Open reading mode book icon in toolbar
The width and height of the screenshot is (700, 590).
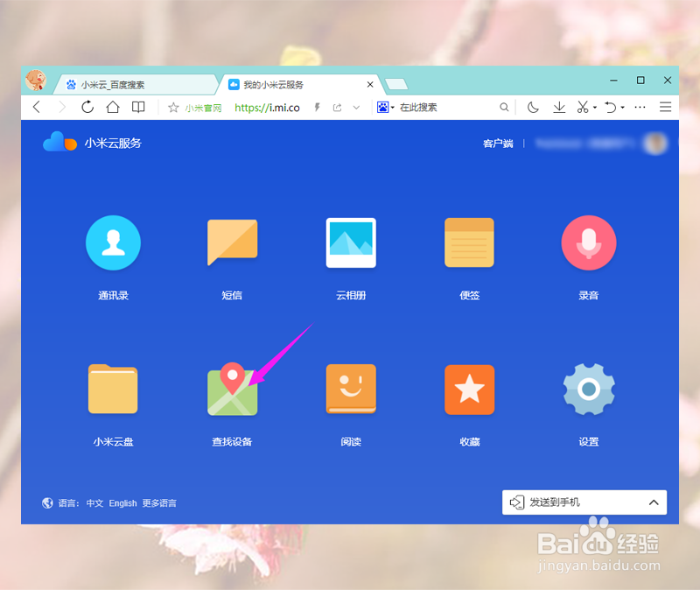click(x=138, y=107)
